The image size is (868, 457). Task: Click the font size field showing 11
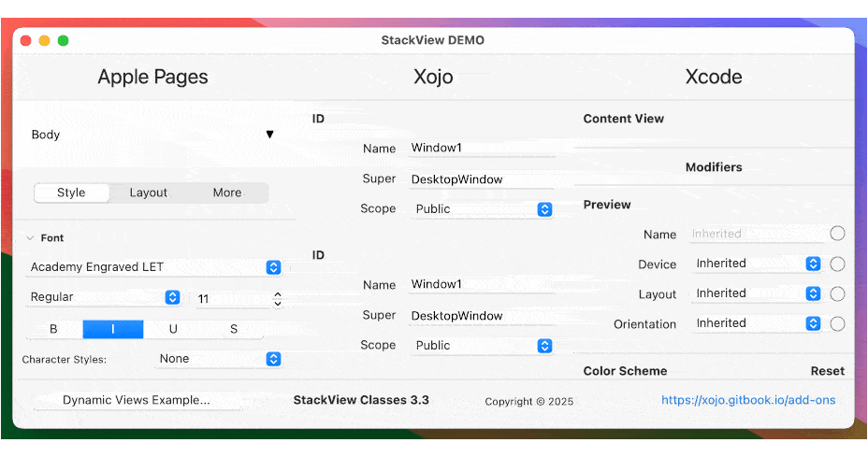click(x=233, y=299)
